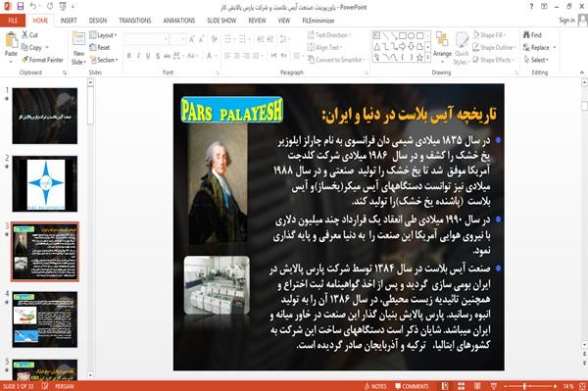Viewport: 588px width, 391px height.
Task: Click the Sign in link
Action: 566,21
